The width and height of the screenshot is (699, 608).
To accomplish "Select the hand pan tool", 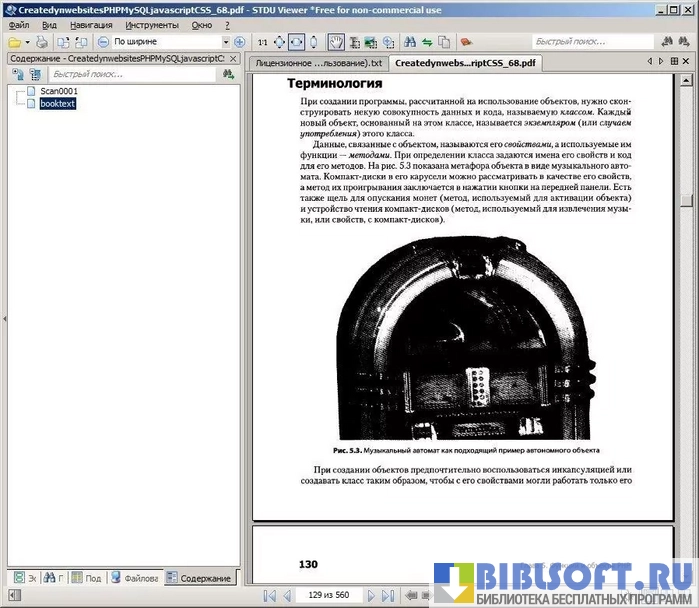I will 337,42.
